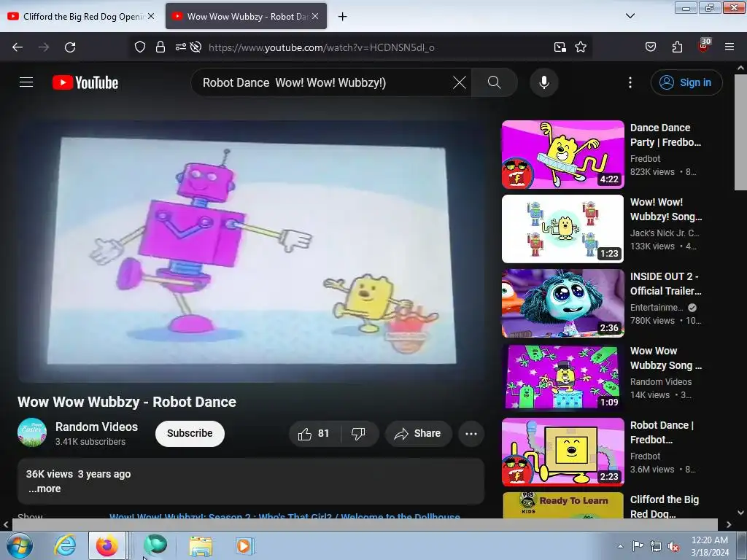Save page to Pocket icon
Screen dimensions: 747x560
click(x=650, y=47)
